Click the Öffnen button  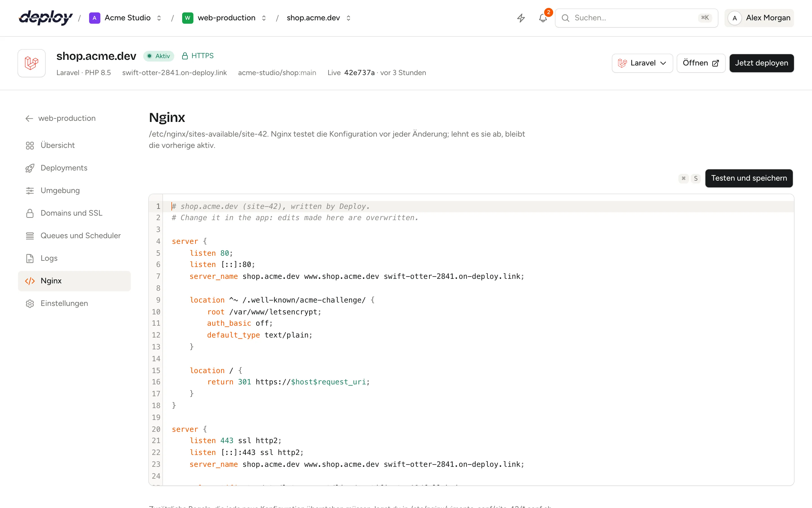click(701, 63)
